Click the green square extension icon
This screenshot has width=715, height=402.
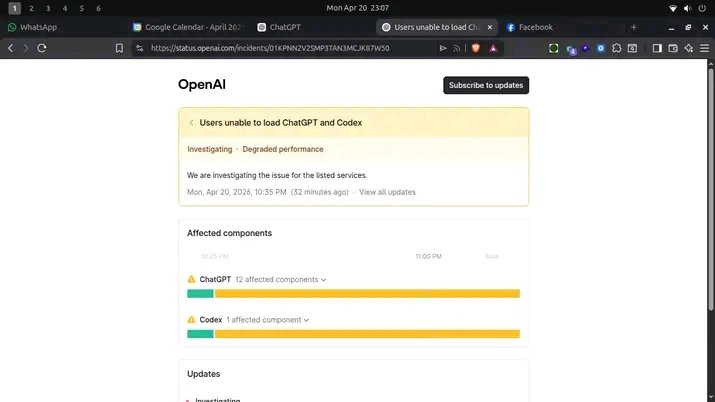(x=554, y=48)
